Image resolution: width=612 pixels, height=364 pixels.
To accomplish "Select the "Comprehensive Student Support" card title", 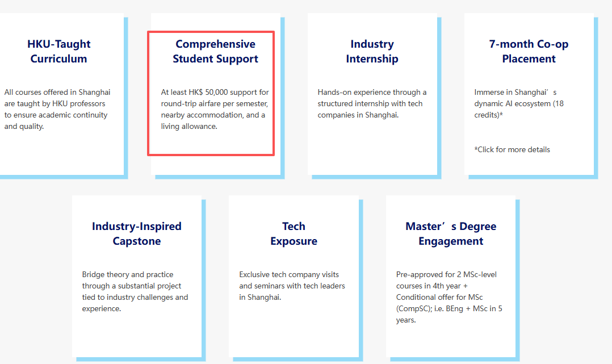I will 215,51.
